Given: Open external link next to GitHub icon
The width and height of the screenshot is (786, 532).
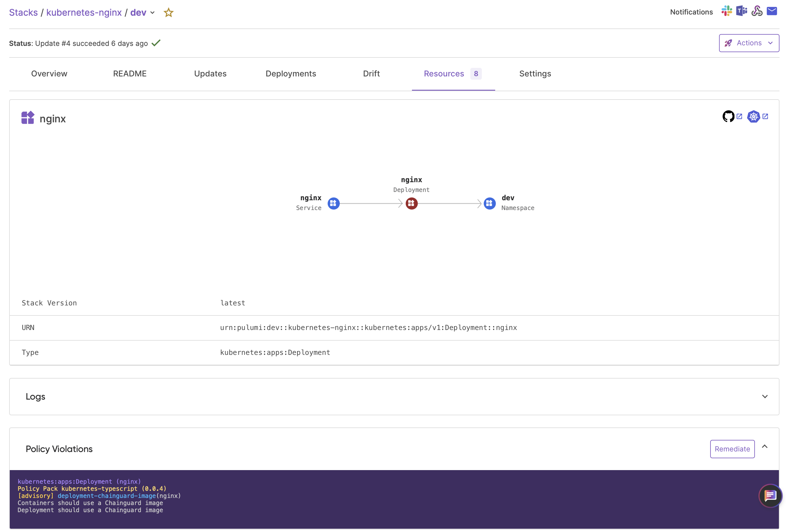Looking at the screenshot, I should [740, 116].
